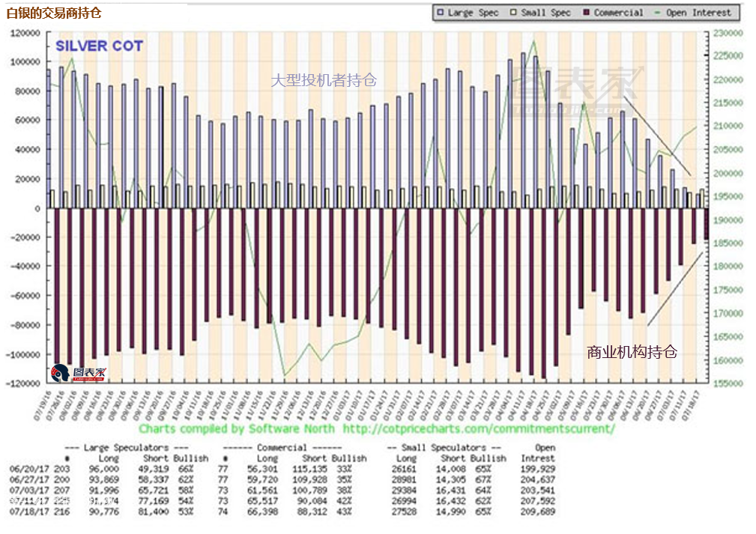Open the cotpricecharts.com commitmentscurrent link

coord(478,429)
